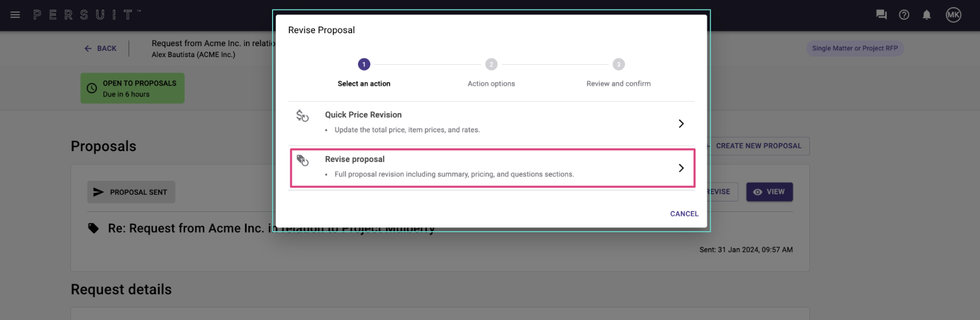This screenshot has width=980, height=320.
Task: Open the Request details section header
Action: pos(121,289)
